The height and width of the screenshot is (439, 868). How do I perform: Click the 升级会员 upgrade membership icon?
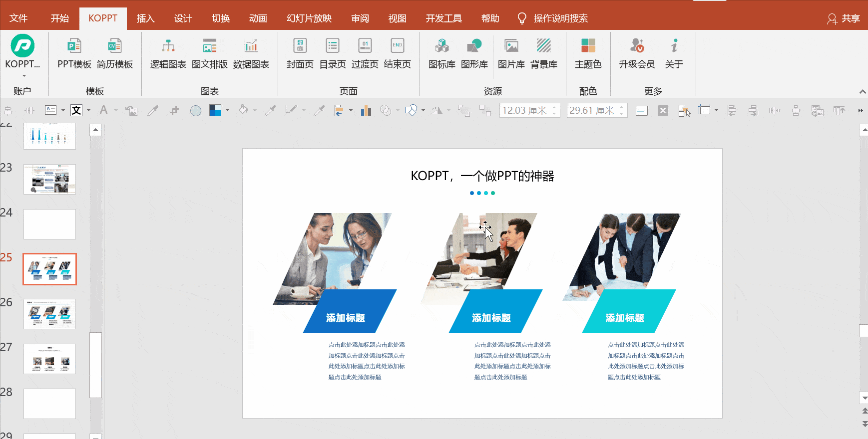pos(637,53)
